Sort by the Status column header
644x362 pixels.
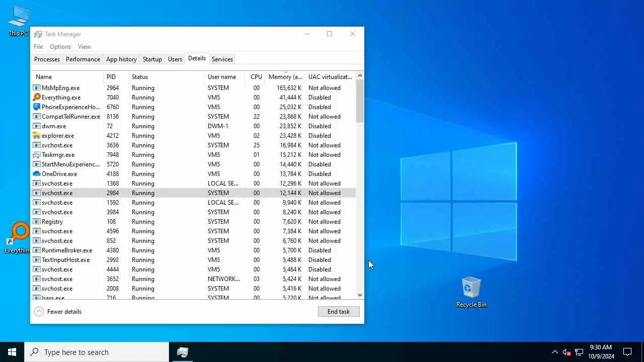pyautogui.click(x=167, y=77)
